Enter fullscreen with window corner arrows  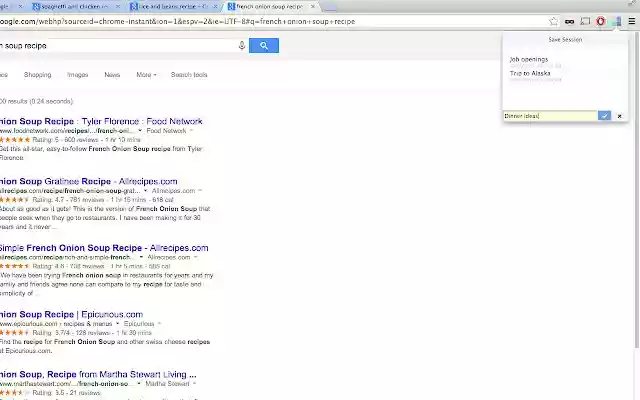632,3
